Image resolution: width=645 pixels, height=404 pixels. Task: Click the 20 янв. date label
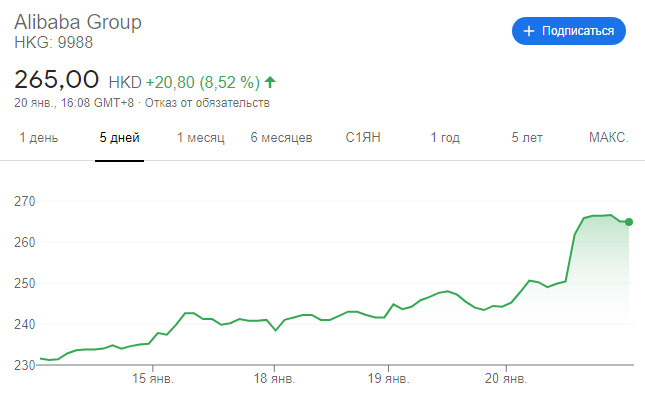(503, 379)
